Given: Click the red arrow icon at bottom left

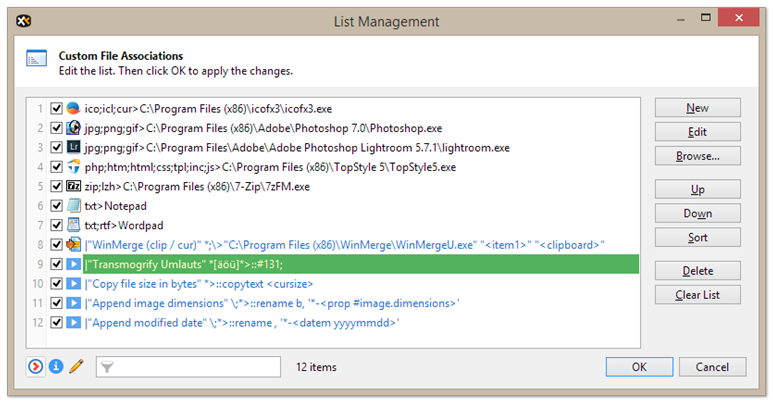Looking at the screenshot, I should pos(36,367).
